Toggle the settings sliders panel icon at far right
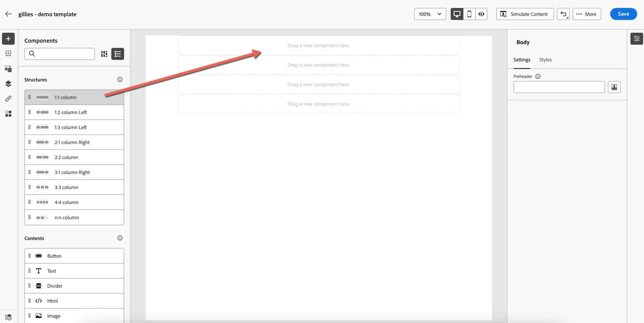This screenshot has width=644, height=323. pyautogui.click(x=637, y=39)
